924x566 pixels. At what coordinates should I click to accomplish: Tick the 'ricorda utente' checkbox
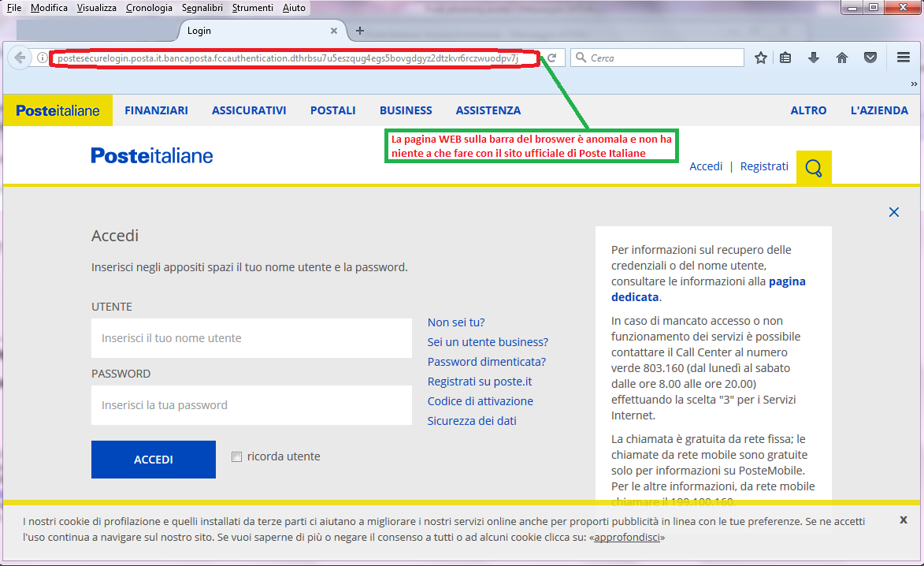(x=237, y=457)
